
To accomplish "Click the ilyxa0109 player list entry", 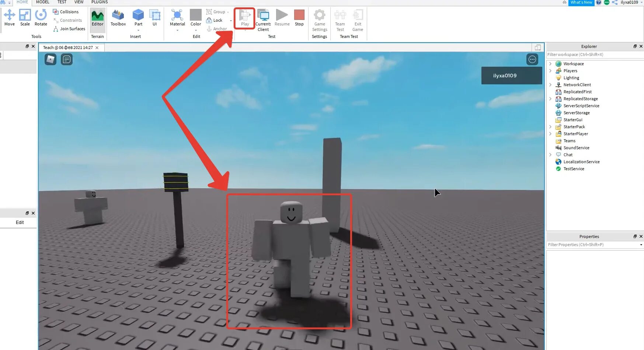I will tap(512, 76).
